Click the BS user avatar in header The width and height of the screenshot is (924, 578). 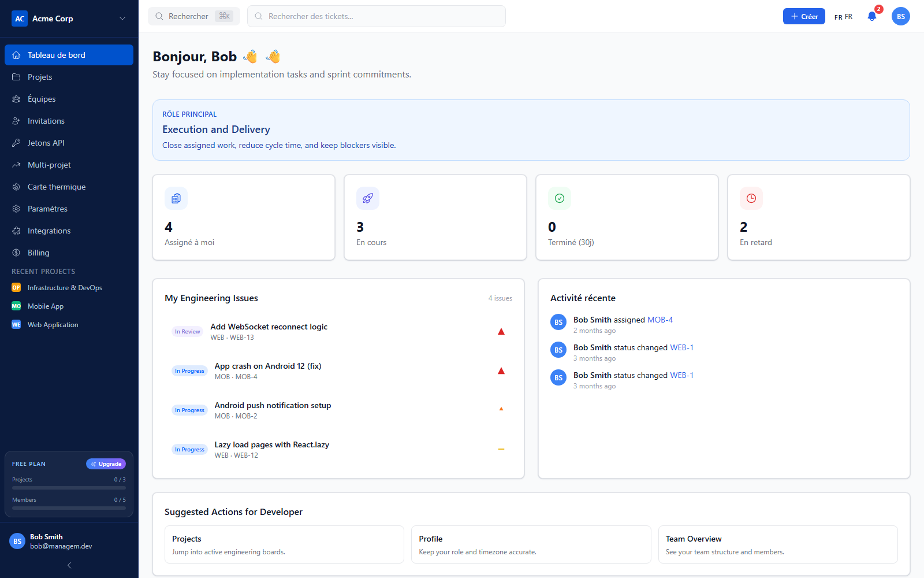coord(900,16)
